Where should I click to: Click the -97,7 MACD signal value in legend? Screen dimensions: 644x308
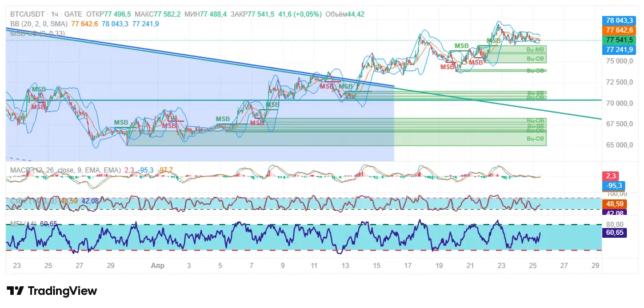point(165,170)
